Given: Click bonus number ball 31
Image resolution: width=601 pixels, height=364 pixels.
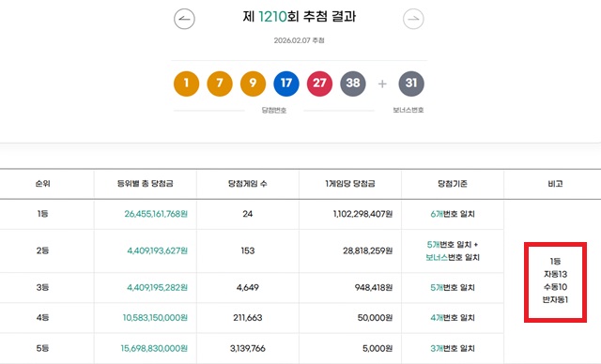Looking at the screenshot, I should (x=411, y=83).
